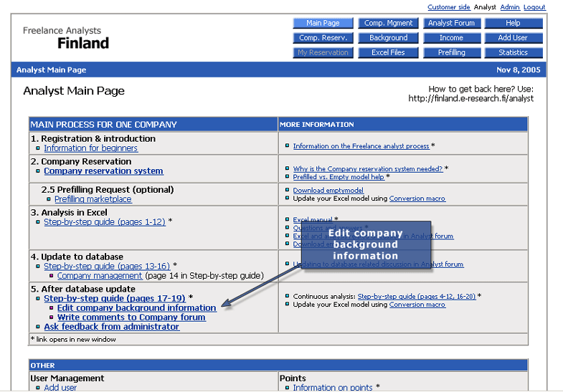Select the greyed My Reservation button
563x392 pixels.
[323, 53]
